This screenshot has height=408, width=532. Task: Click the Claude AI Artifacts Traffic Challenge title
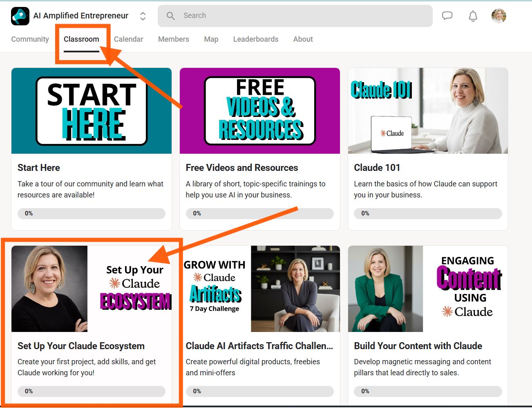pyautogui.click(x=259, y=346)
